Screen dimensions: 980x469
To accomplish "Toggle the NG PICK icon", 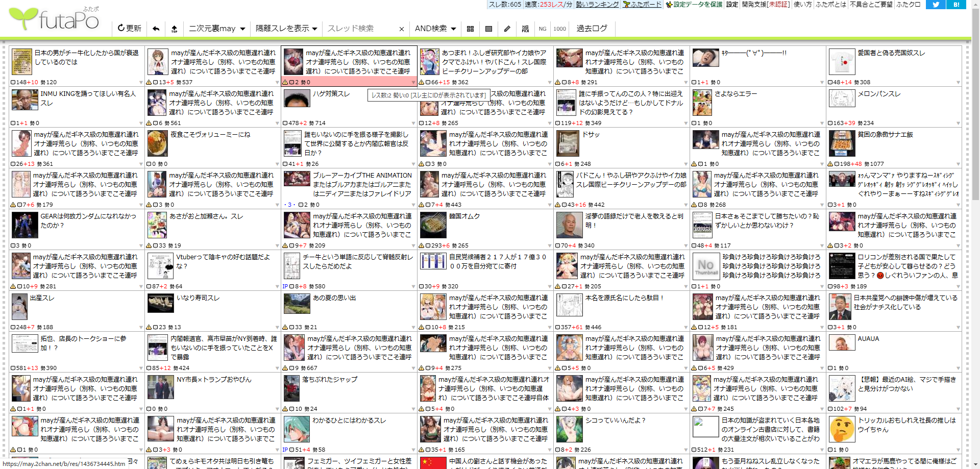I will pyautogui.click(x=525, y=29).
